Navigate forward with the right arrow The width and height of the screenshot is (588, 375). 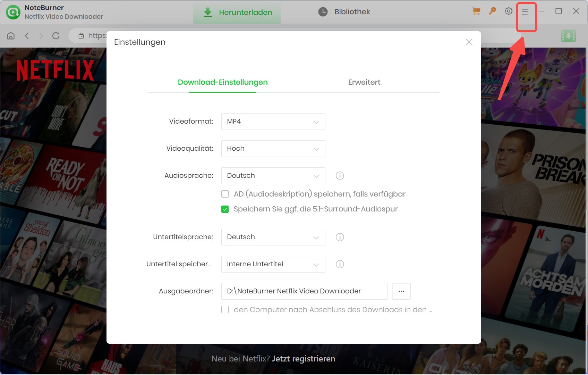41,36
